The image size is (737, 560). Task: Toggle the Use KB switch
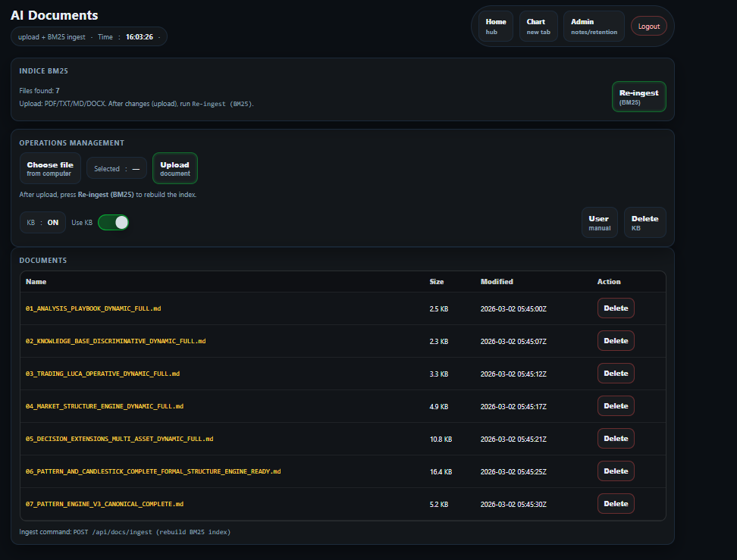113,223
